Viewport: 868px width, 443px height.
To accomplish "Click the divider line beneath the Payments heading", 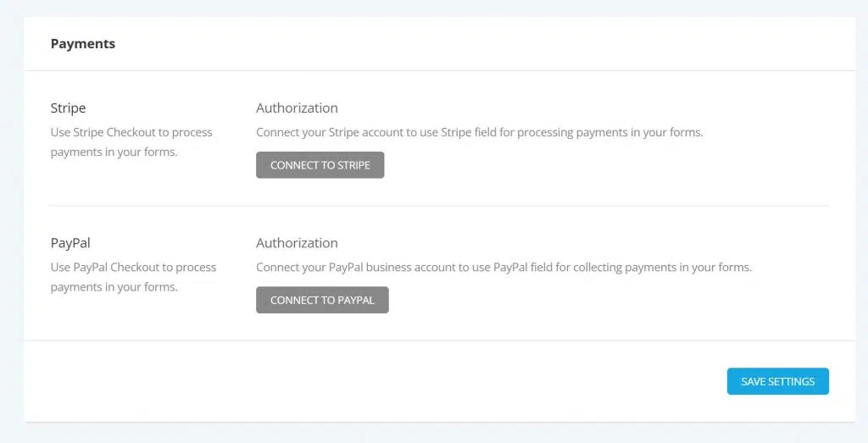I will [439, 70].
